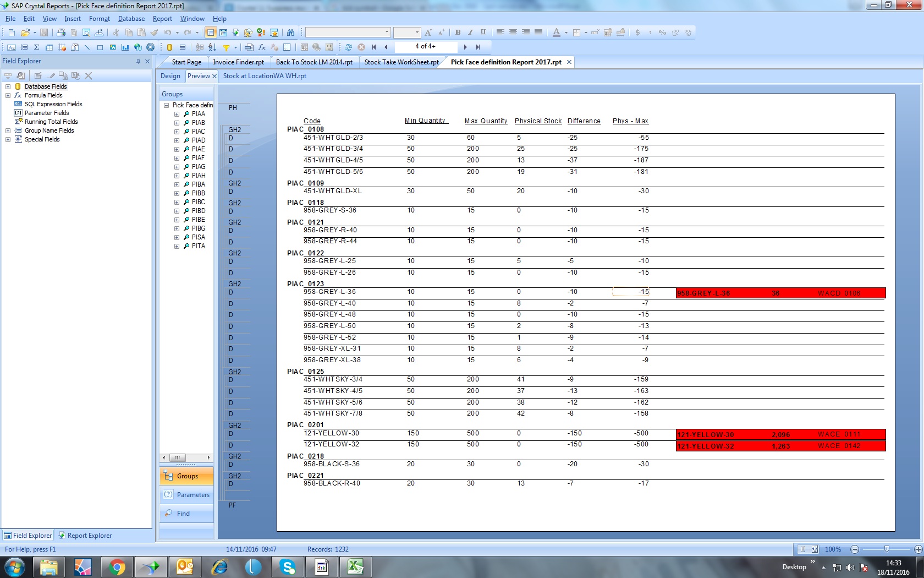
Task: Click the Select Expert filter funnel icon
Action: pos(226,47)
